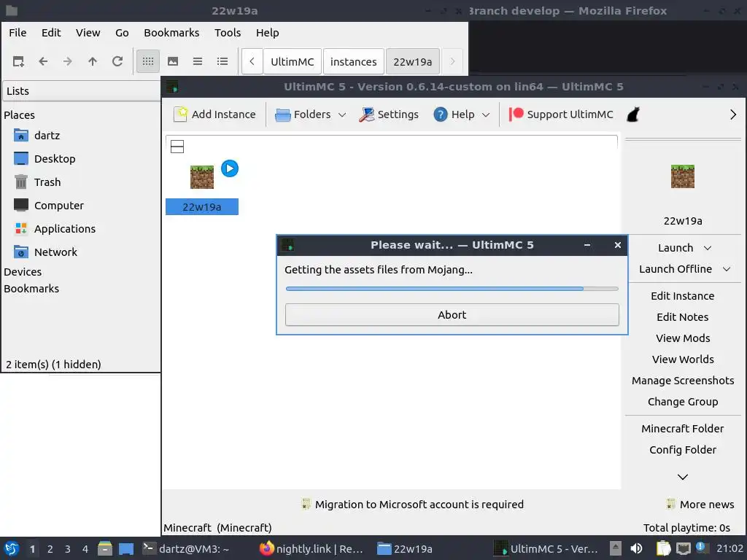747x560 pixels.
Task: Expand more instance actions chevron
Action: (x=683, y=477)
